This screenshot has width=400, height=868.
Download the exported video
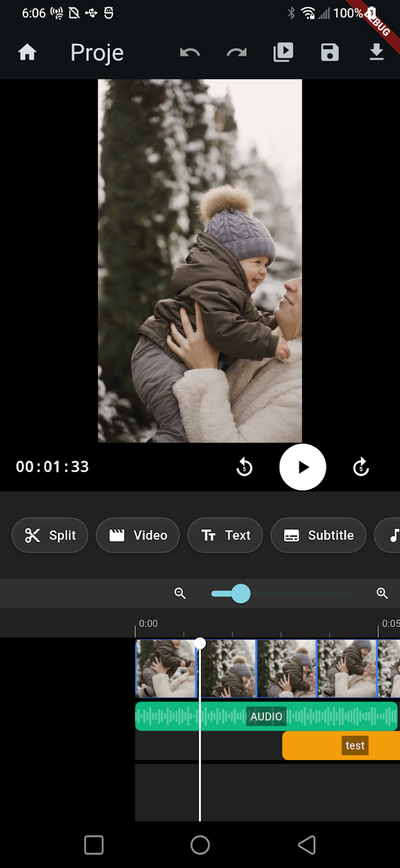pos(377,53)
